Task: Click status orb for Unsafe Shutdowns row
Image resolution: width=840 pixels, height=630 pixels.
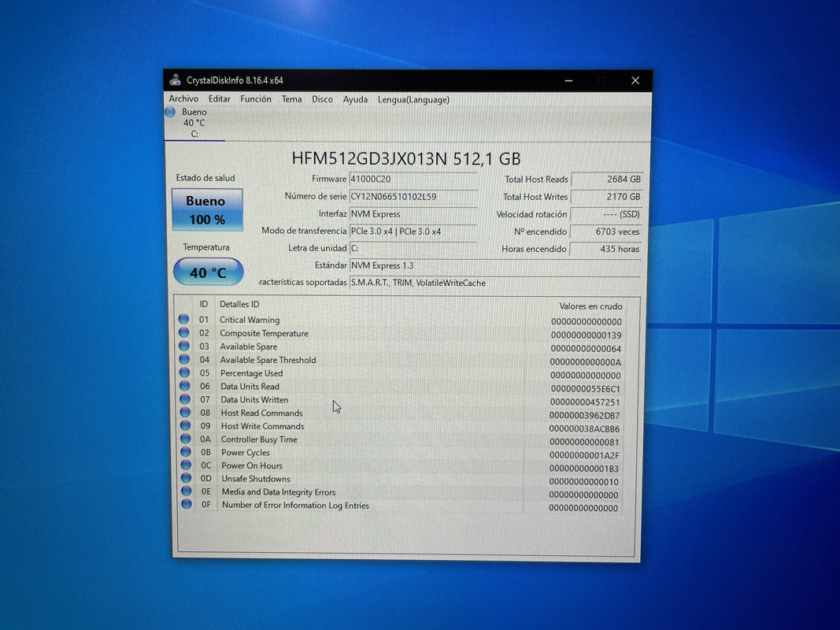Action: click(186, 478)
